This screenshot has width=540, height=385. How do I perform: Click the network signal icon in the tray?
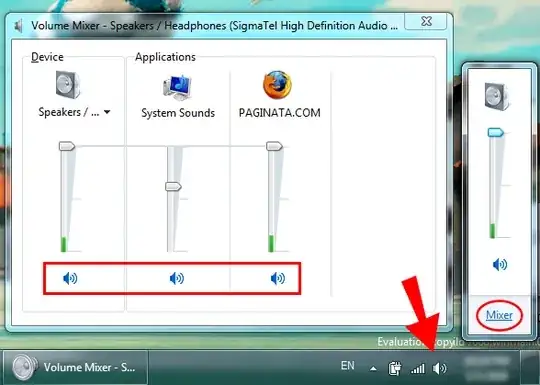coord(417,369)
